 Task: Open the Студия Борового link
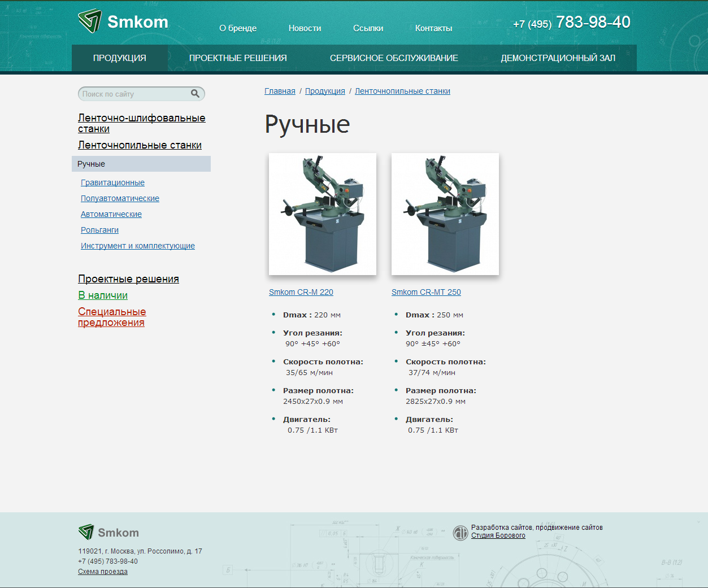coord(498,535)
